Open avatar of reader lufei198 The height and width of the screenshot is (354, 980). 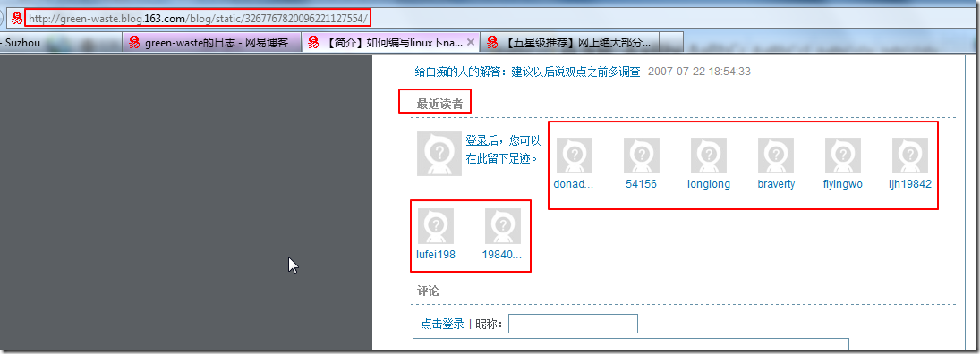tap(436, 226)
